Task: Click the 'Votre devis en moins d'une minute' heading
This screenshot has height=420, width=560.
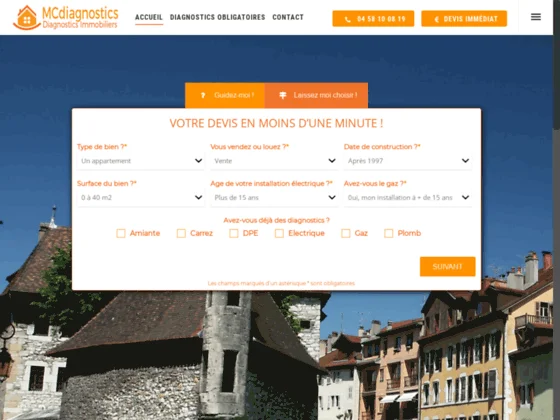Action: coord(276,123)
